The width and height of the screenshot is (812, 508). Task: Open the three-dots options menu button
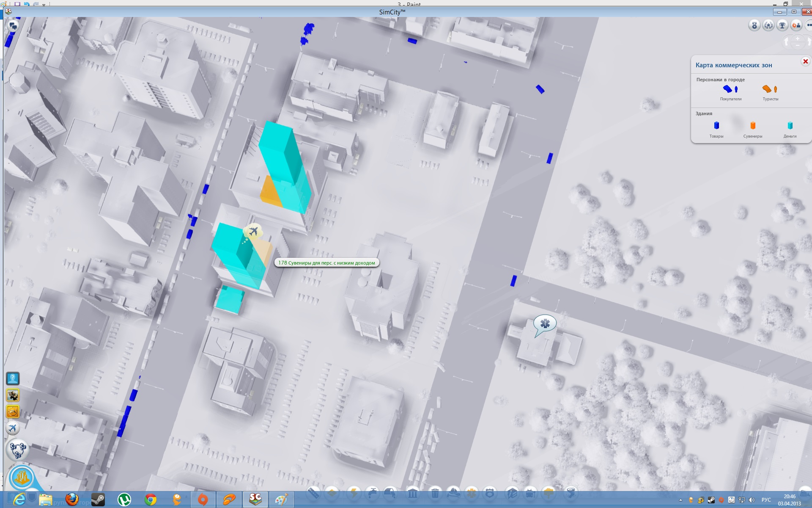pyautogui.click(x=808, y=25)
